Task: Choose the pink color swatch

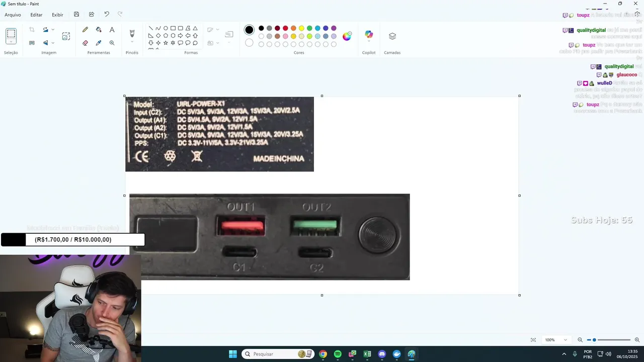Action: (x=285, y=36)
